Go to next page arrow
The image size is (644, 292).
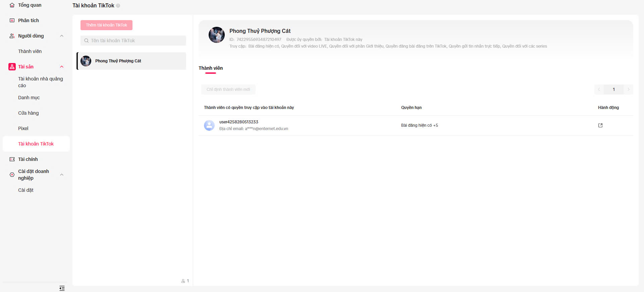click(x=629, y=90)
